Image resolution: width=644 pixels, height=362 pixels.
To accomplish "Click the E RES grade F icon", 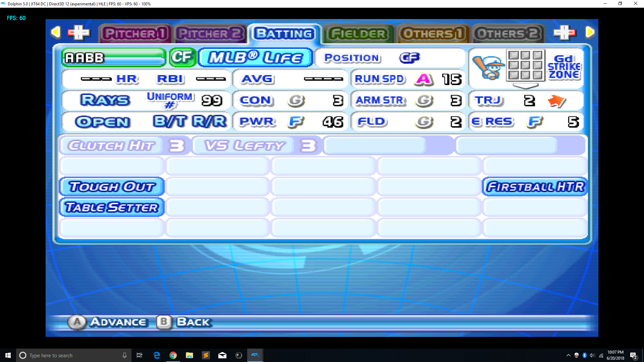I will pyautogui.click(x=535, y=122).
